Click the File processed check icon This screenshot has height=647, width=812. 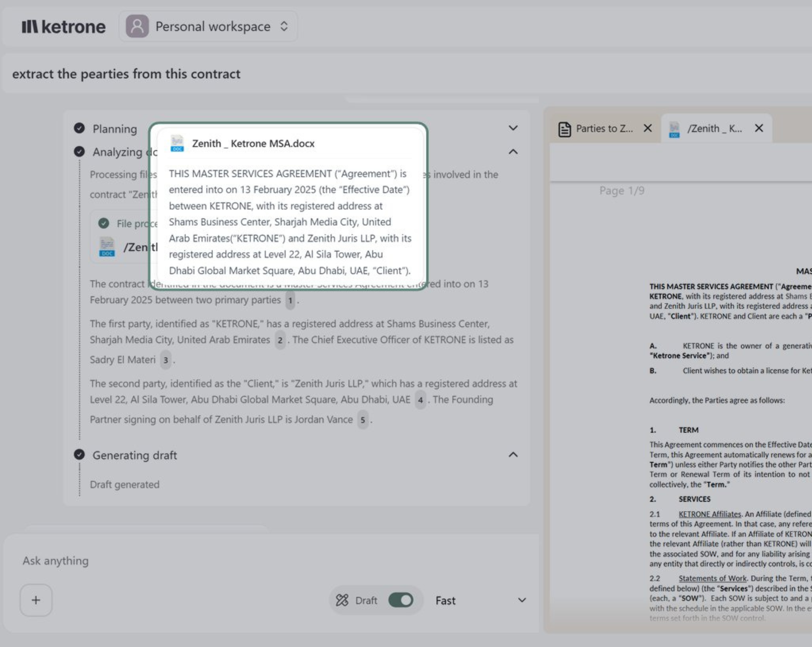[104, 223]
